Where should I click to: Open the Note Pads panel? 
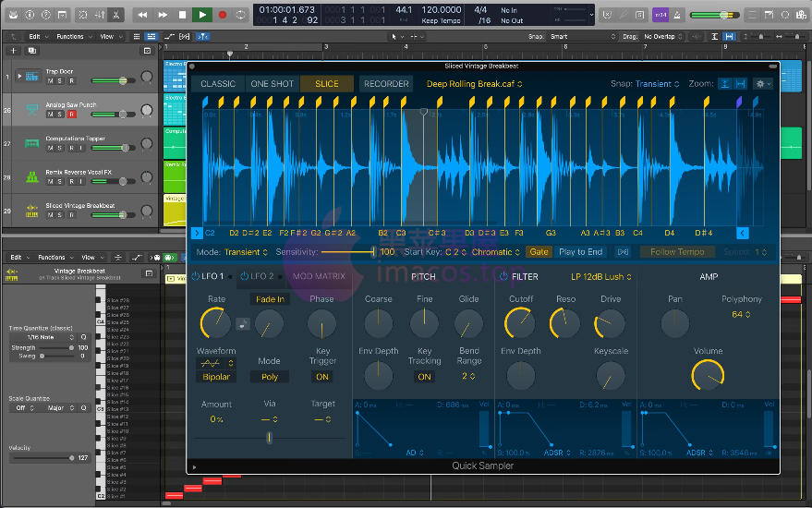tap(770, 15)
